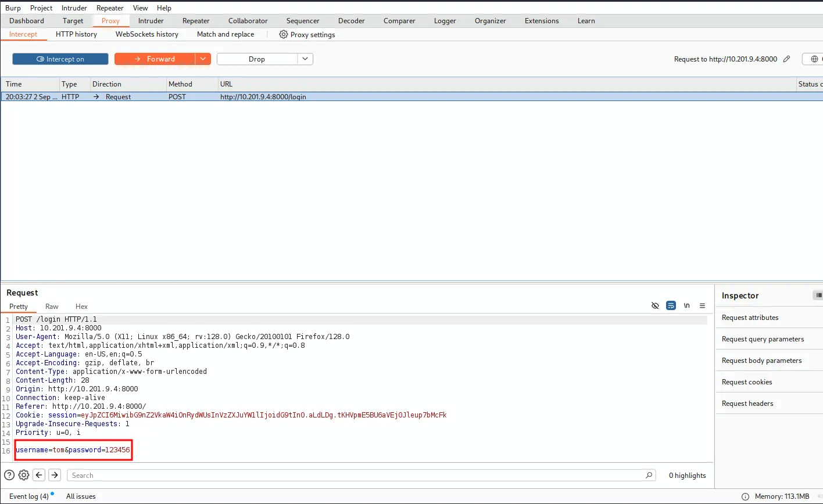Open the Match and replace sub-tab
This screenshot has width=823, height=504.
point(226,34)
